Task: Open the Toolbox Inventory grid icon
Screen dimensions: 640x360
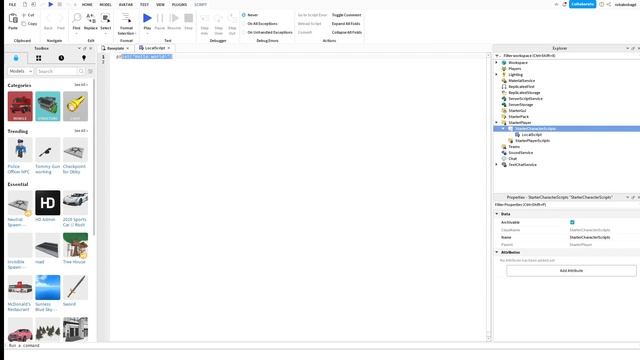Action: [38, 58]
